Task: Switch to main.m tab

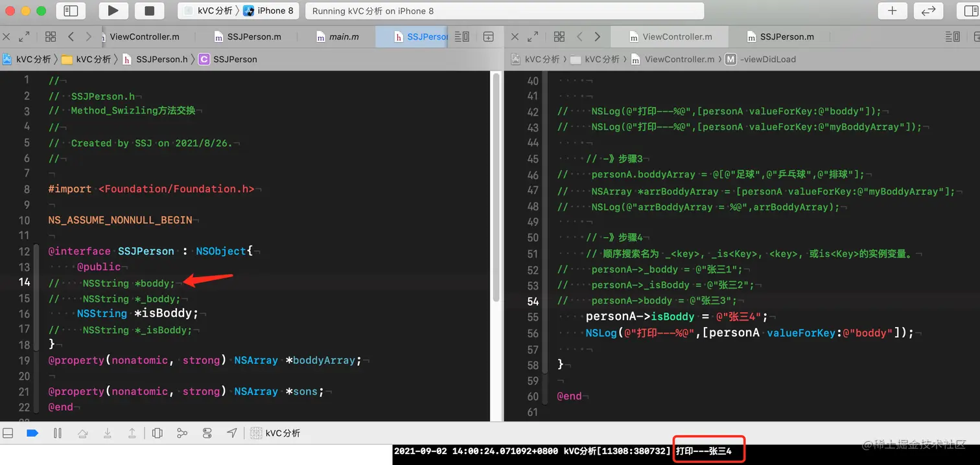Action: 337,37
